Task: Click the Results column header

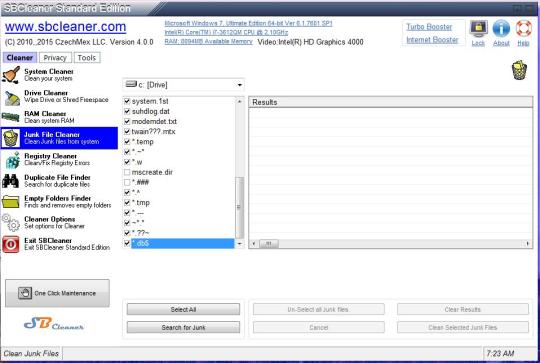Action: coord(391,102)
